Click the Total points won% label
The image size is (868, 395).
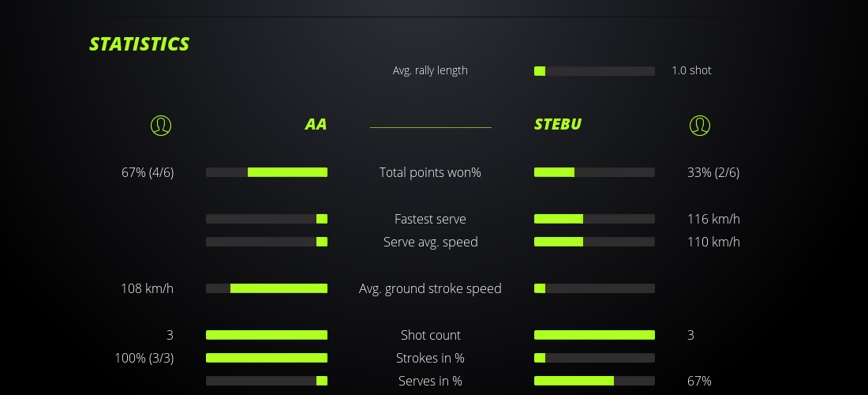click(430, 172)
